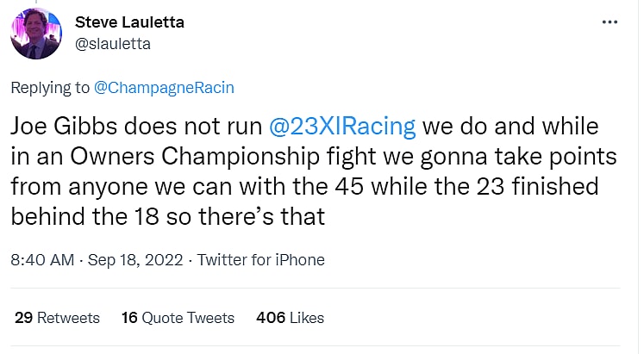The height and width of the screenshot is (354, 644).
Task: Show the 16 Quote Tweets
Action: coord(178,318)
